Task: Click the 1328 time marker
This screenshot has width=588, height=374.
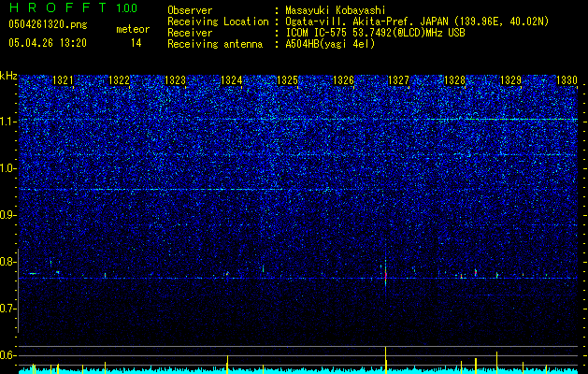Action: pyautogui.click(x=454, y=80)
